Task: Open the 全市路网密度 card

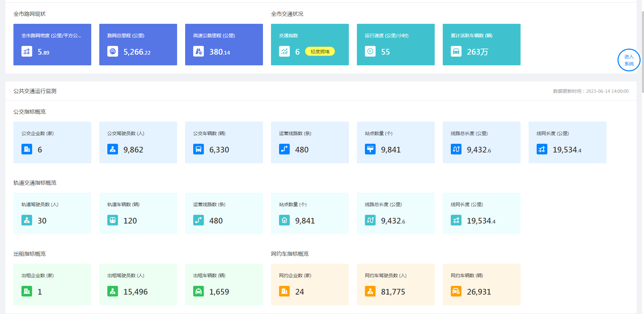Action: click(x=52, y=45)
